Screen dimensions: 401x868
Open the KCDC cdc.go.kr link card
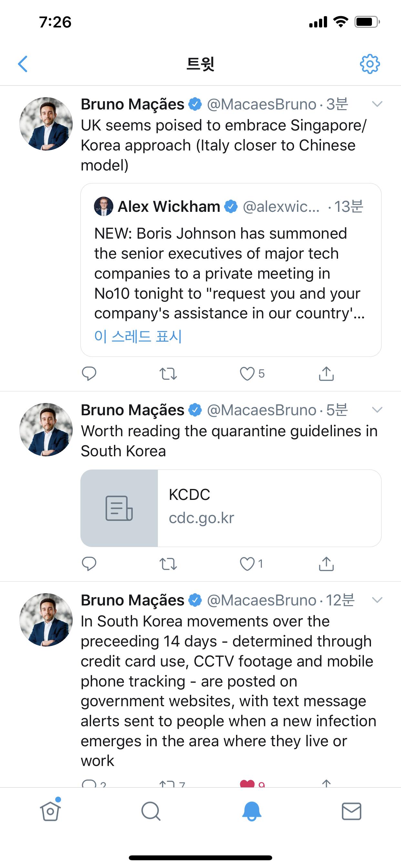(x=231, y=508)
